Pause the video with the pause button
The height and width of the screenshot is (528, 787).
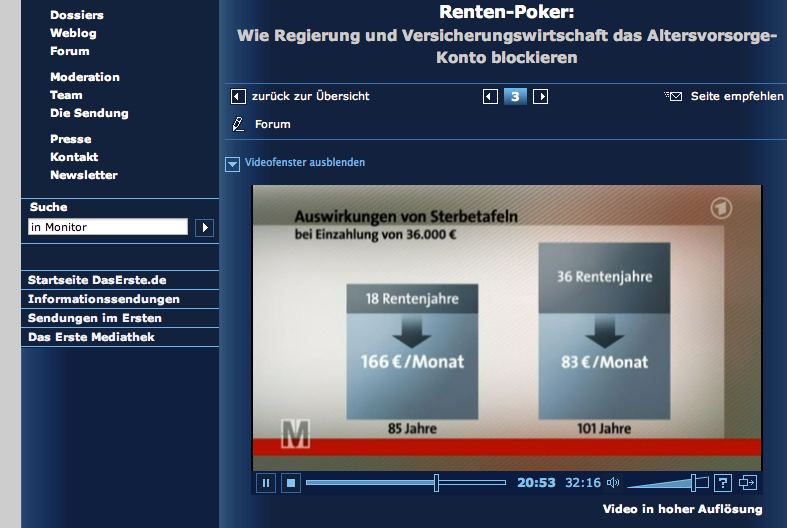[x=266, y=483]
